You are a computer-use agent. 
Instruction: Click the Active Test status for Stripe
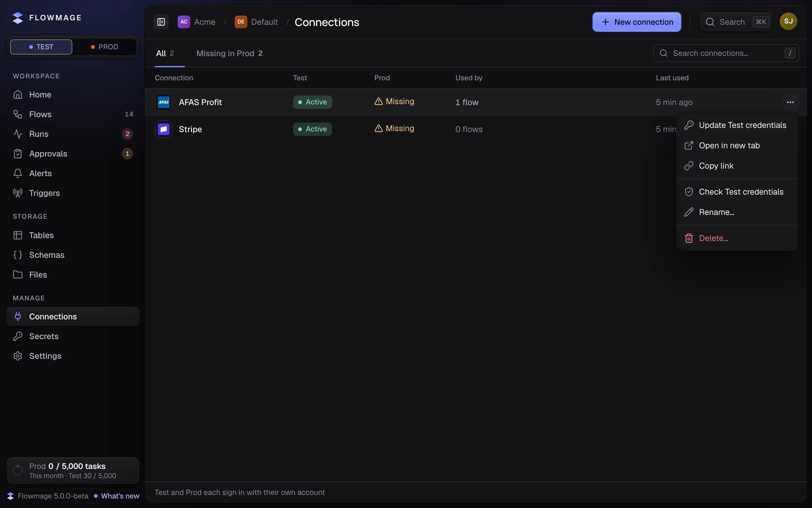[312, 129]
